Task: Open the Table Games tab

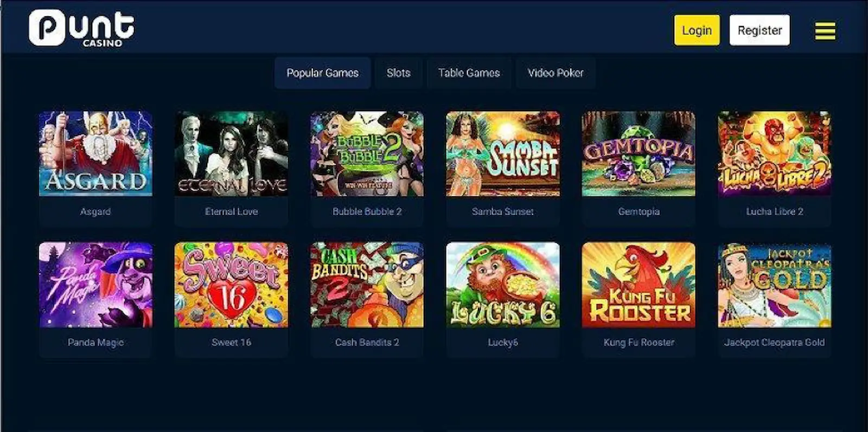Action: [469, 73]
